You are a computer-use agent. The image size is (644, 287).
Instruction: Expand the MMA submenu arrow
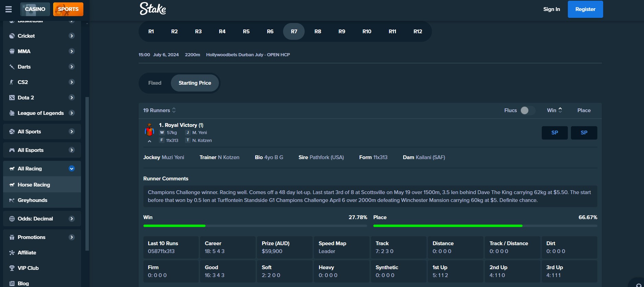[x=72, y=51]
